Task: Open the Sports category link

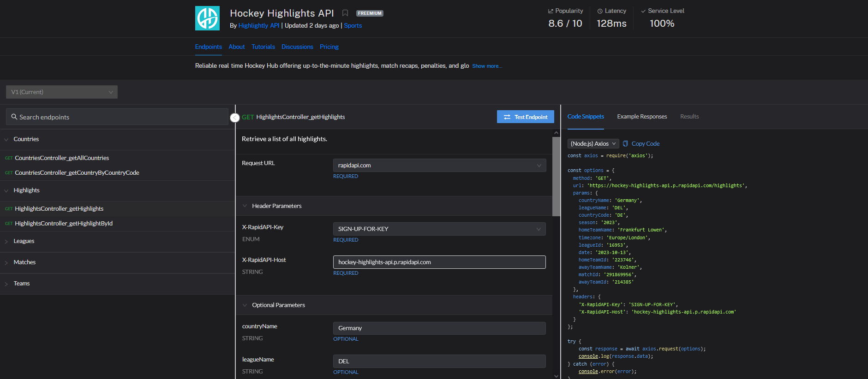Action: point(353,25)
